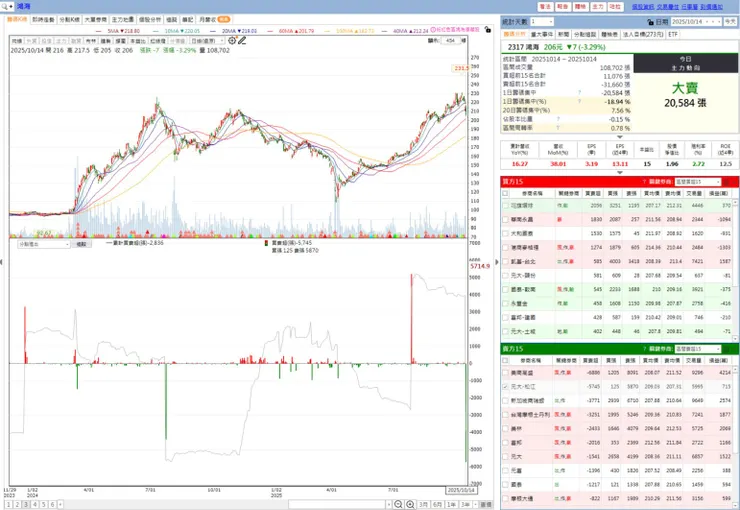Image resolution: width=740 pixels, height=510 pixels.
Task: Collapse left panel using left edge arrow
Action: (x=1, y=262)
